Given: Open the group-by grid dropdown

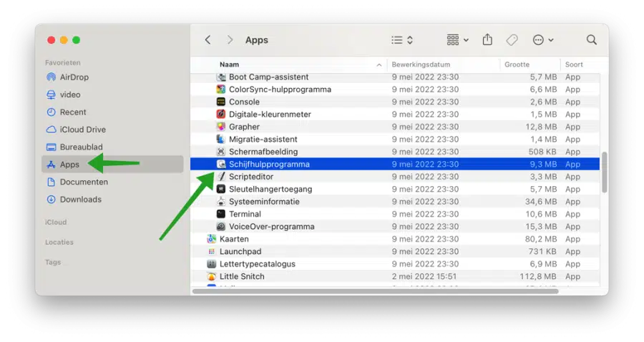Looking at the screenshot, I should [x=457, y=40].
